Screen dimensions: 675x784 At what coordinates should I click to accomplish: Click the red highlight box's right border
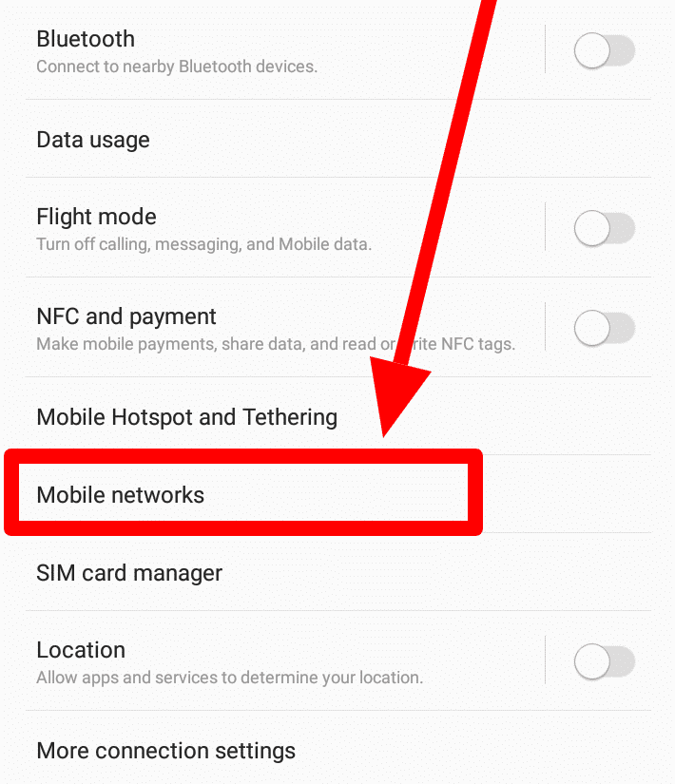pos(475,492)
